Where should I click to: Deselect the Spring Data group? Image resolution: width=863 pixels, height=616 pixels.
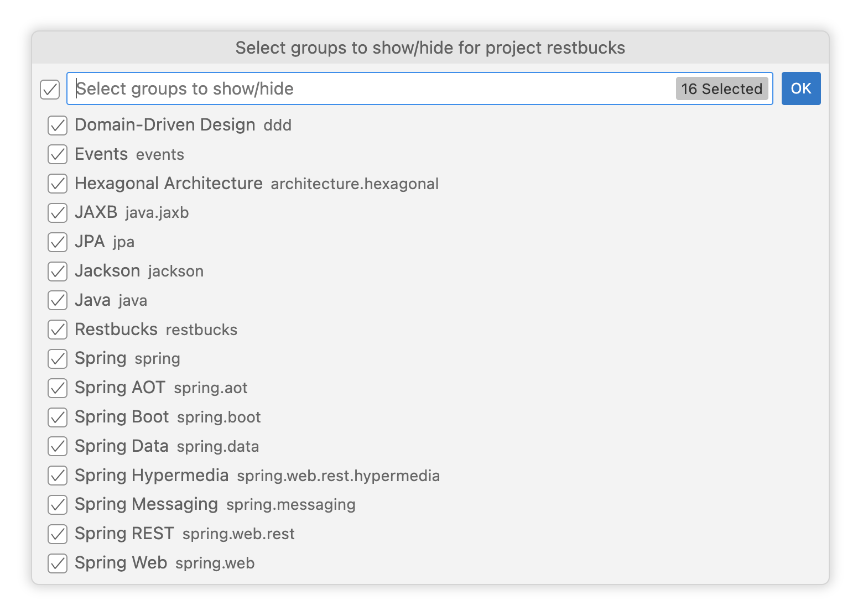pyautogui.click(x=58, y=446)
